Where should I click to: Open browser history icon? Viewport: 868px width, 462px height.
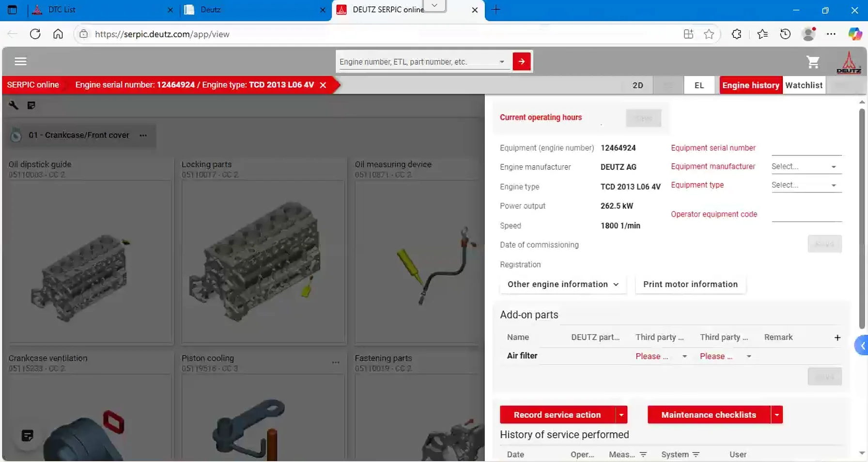[785, 34]
